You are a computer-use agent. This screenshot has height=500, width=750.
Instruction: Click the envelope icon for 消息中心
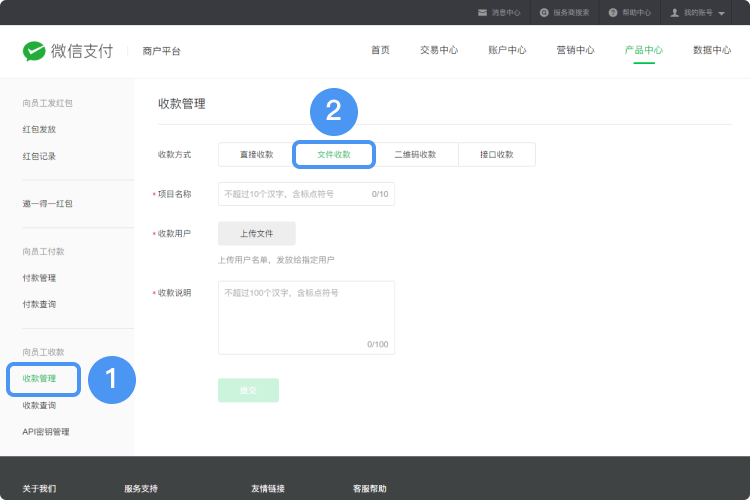click(482, 13)
